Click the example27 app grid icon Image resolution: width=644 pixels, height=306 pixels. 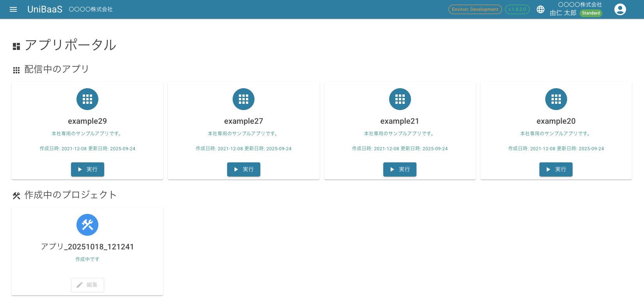(244, 99)
